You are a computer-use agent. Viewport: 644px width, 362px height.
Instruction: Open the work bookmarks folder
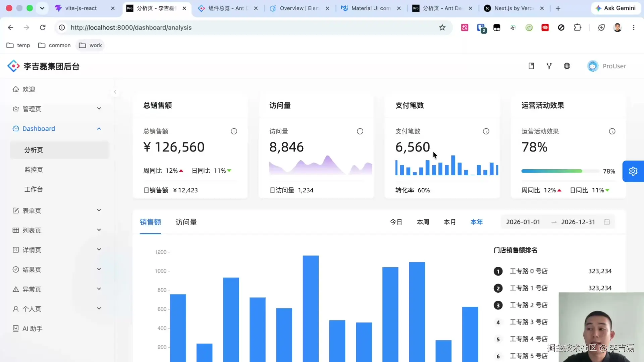pos(90,45)
